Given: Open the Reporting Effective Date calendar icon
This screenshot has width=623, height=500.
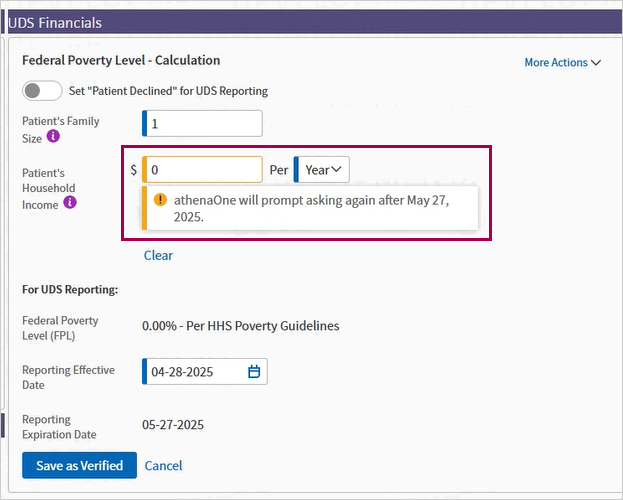Looking at the screenshot, I should tap(254, 372).
